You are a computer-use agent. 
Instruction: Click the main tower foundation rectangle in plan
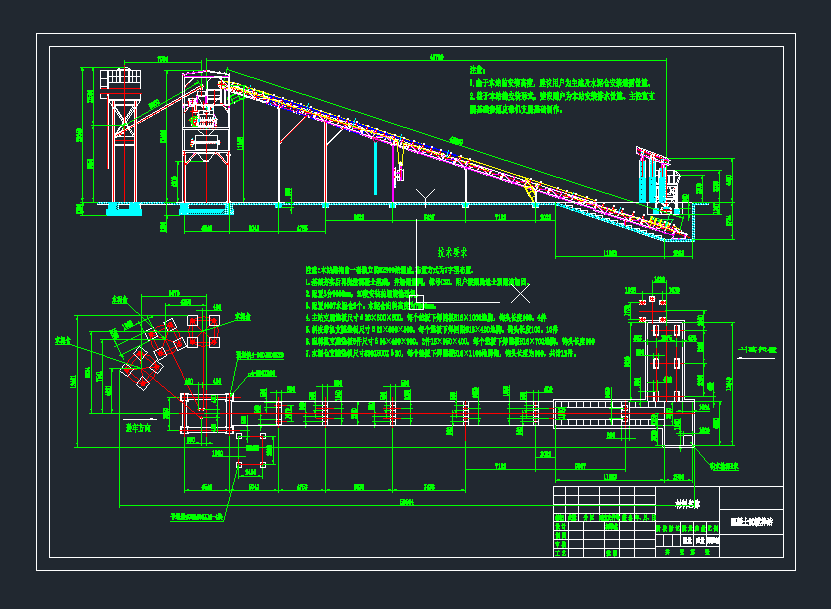(205, 411)
